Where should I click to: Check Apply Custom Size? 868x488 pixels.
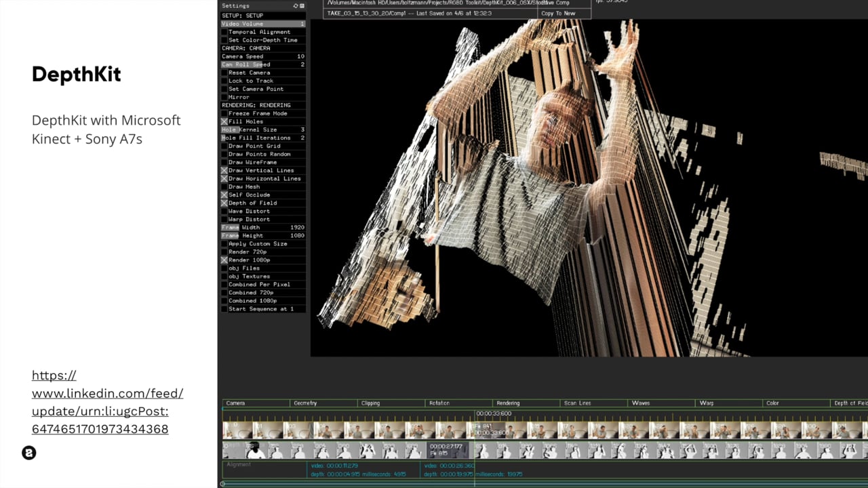[x=224, y=243]
